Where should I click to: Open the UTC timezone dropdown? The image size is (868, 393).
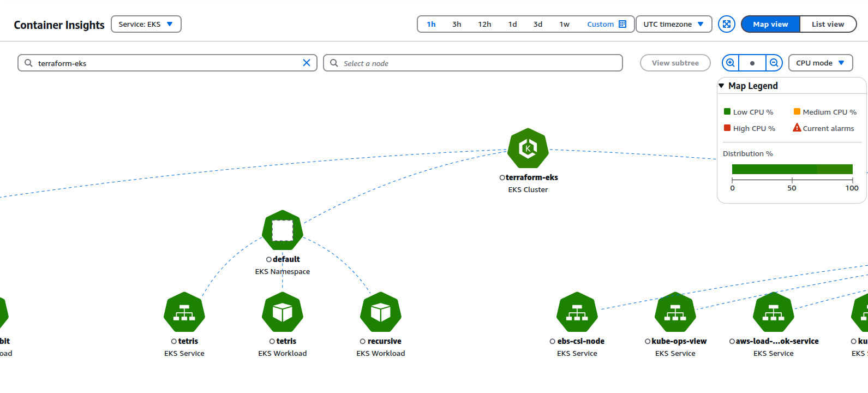[674, 24]
